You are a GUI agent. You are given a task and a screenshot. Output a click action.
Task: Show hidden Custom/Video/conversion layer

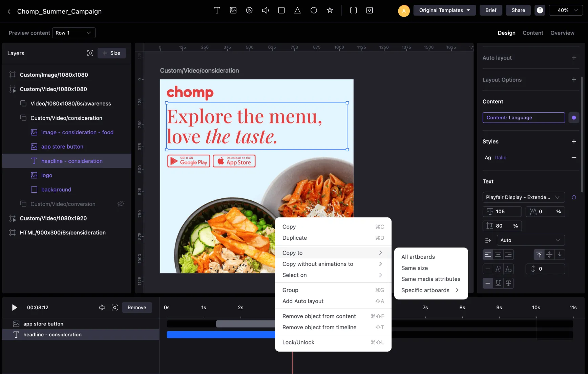click(121, 204)
